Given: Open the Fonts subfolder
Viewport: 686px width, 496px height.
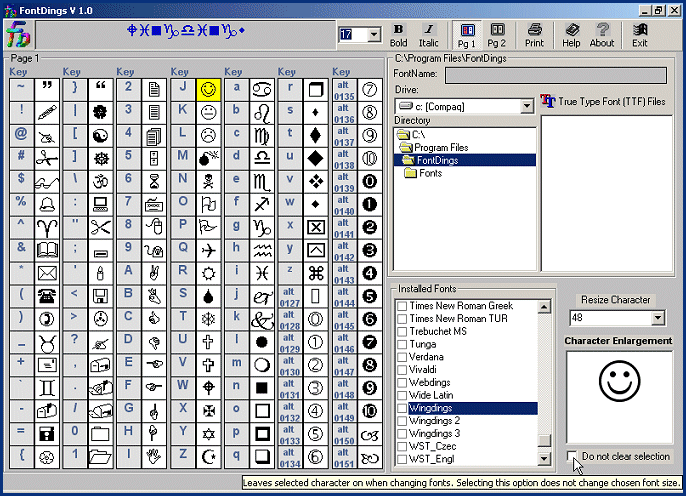Looking at the screenshot, I should point(423,173).
